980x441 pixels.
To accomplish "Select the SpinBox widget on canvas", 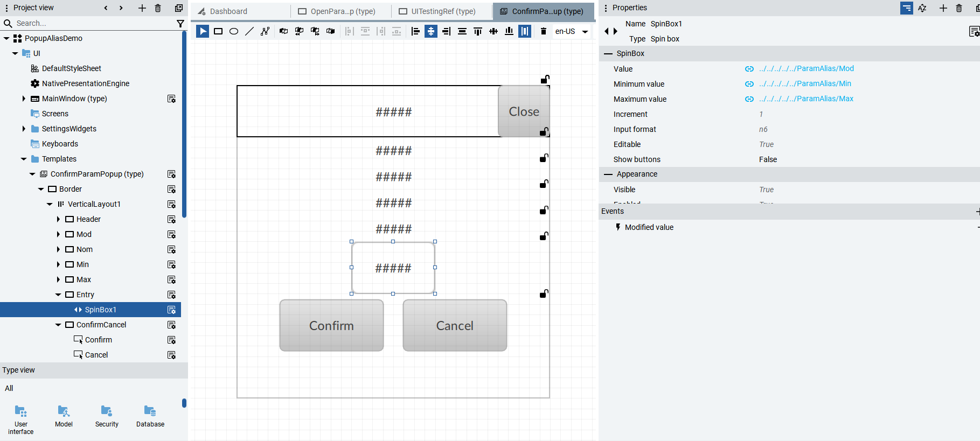I will tap(393, 268).
